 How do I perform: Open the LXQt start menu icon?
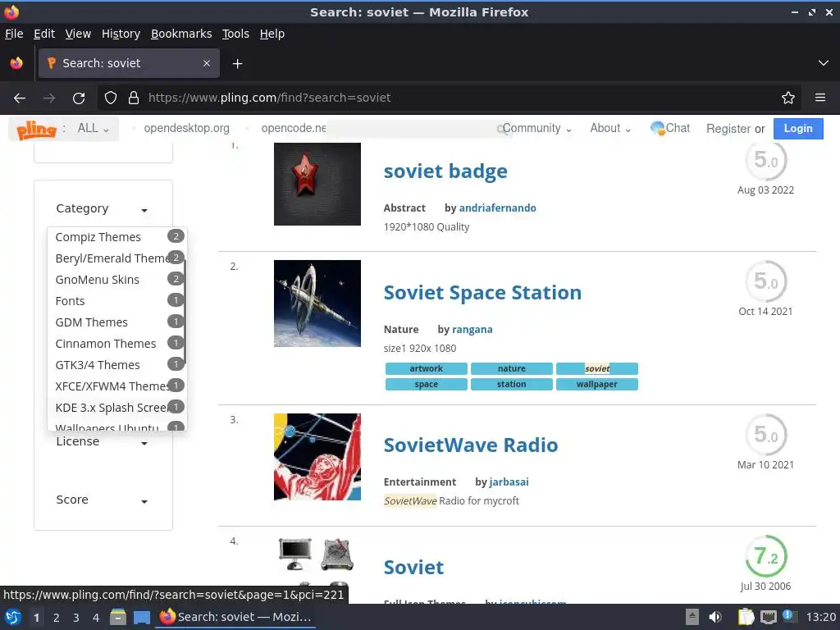click(13, 617)
